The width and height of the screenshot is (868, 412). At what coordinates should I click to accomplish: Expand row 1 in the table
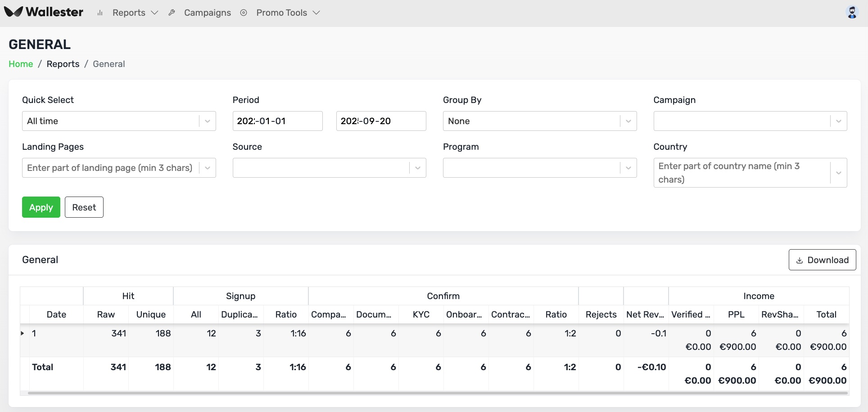(x=23, y=333)
